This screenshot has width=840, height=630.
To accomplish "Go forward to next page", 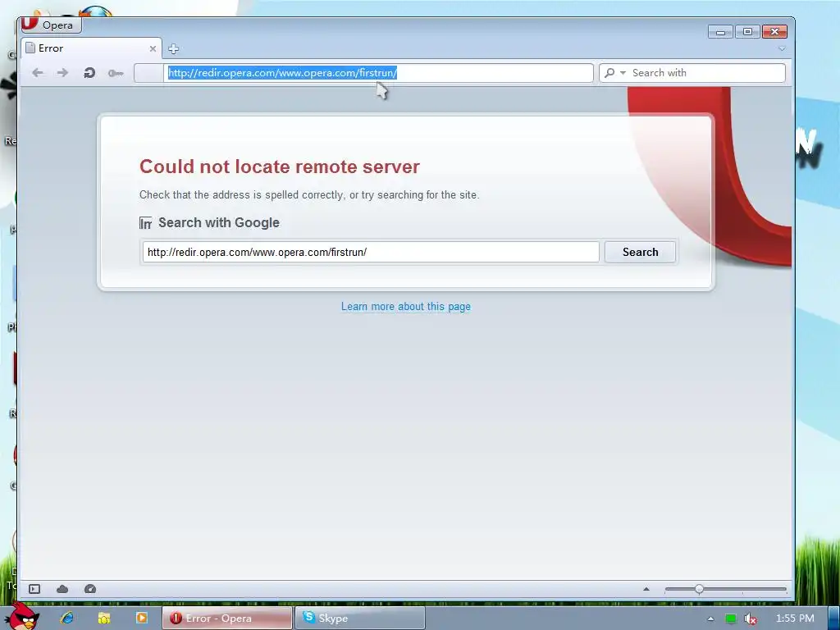I will (x=62, y=73).
